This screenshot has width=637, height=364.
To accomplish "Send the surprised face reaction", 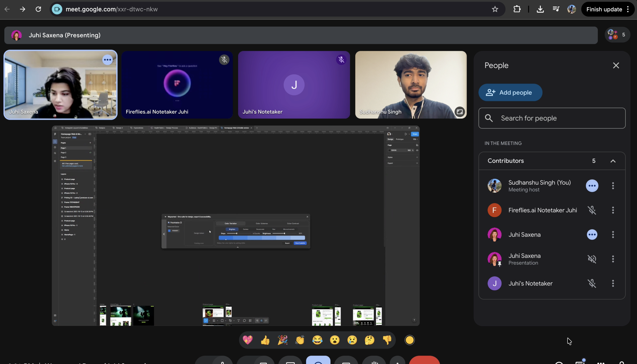I will (335, 340).
